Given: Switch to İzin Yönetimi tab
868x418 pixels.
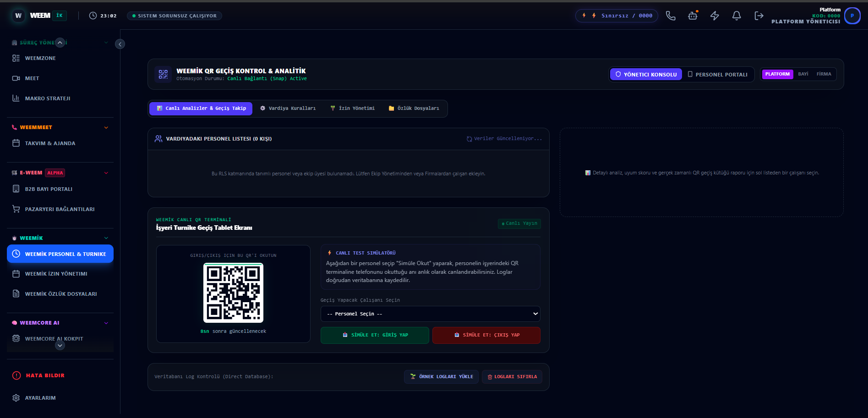Looking at the screenshot, I should pyautogui.click(x=352, y=109).
